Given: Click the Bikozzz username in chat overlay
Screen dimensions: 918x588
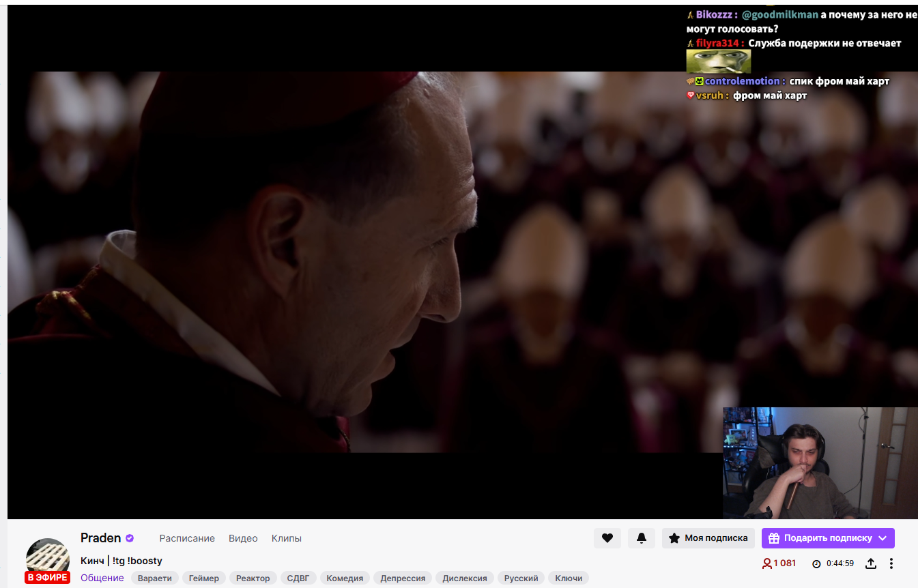Looking at the screenshot, I should tap(714, 15).
